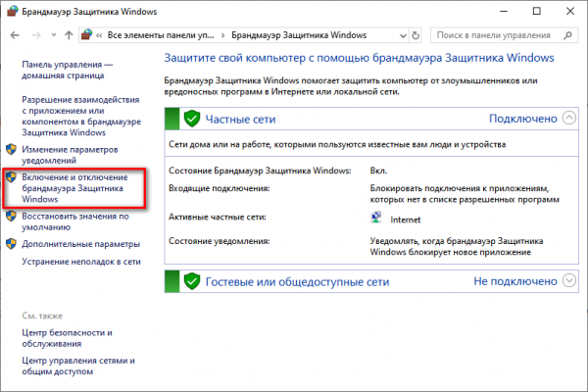The width and height of the screenshot is (588, 392).
Task: Click shield icon beside 'Восстановить значения'
Action: point(11,216)
